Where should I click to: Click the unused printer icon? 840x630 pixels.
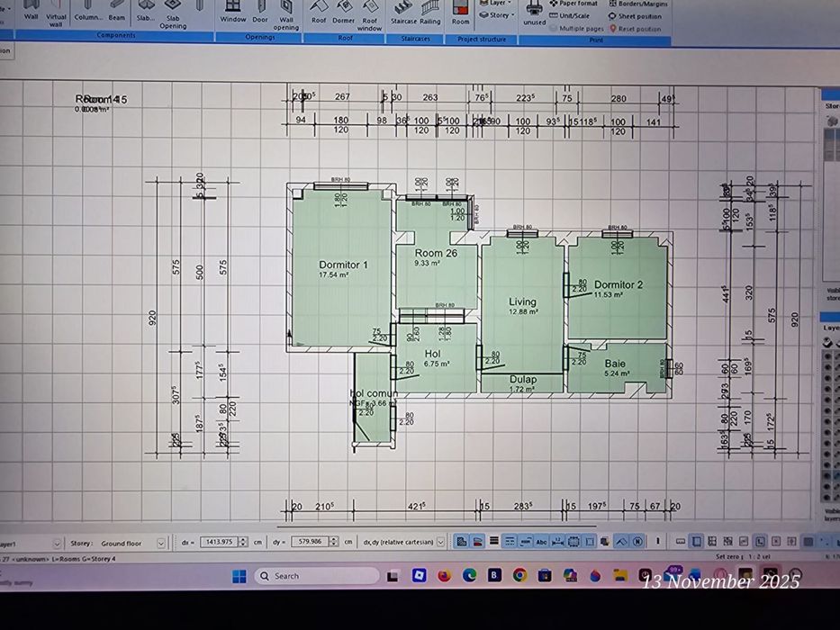pos(534,13)
